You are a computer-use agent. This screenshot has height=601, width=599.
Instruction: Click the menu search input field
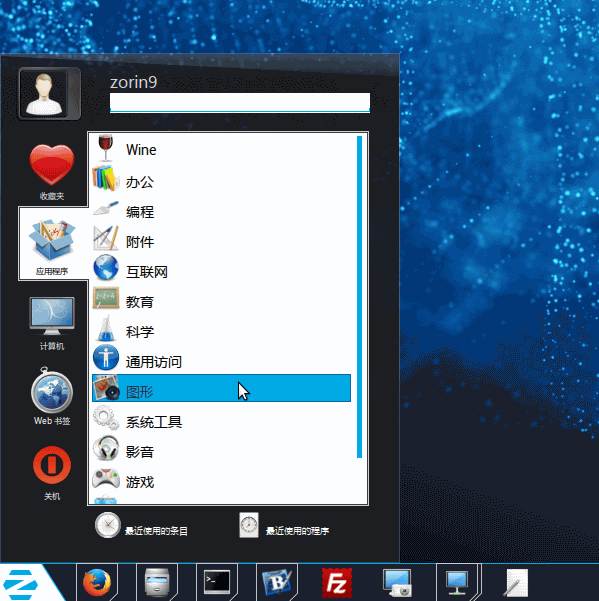tap(240, 102)
